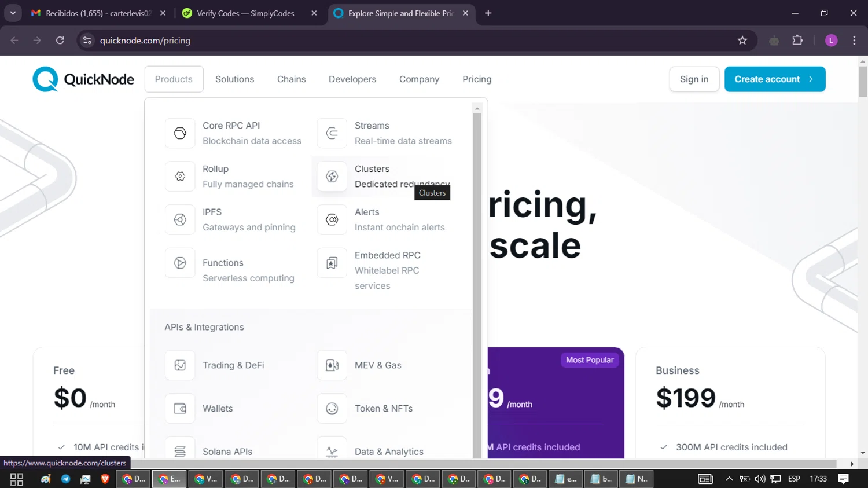Click the $199 Business price

[x=686, y=398]
